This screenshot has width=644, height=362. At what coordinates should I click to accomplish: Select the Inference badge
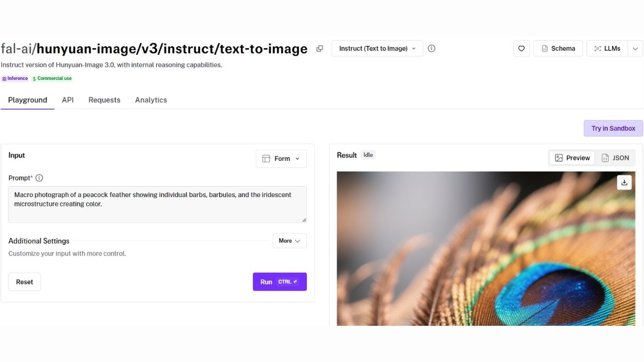[x=15, y=78]
